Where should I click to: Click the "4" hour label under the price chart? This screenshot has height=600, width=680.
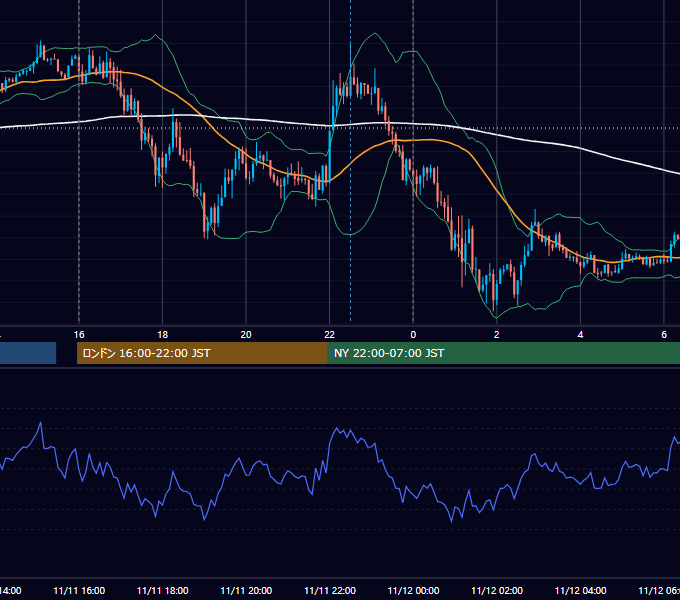[x=580, y=335]
